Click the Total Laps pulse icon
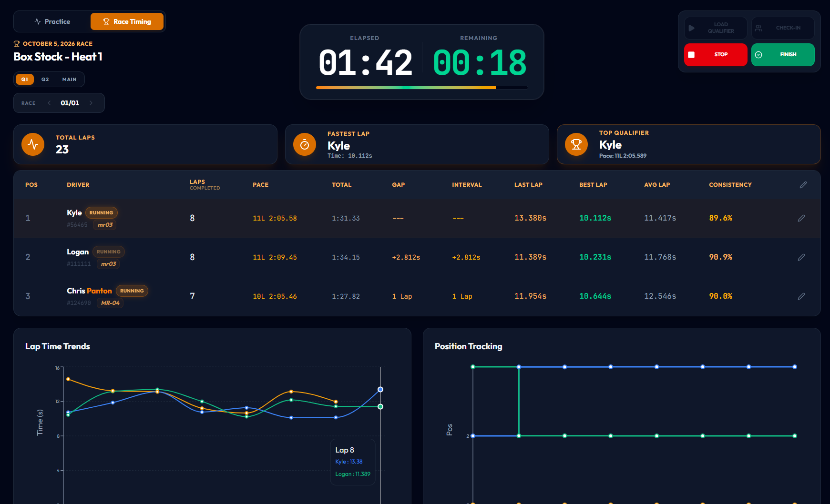The height and width of the screenshot is (504, 830). [x=33, y=144]
